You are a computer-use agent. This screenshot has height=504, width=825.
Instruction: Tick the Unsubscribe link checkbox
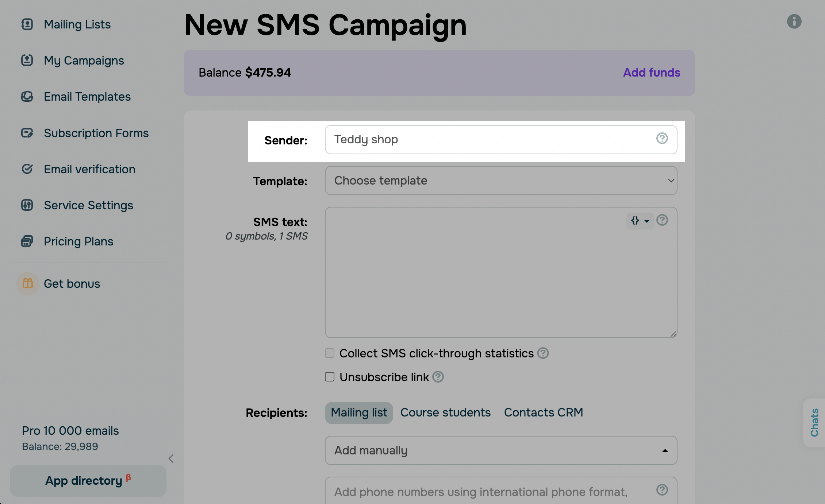[330, 377]
